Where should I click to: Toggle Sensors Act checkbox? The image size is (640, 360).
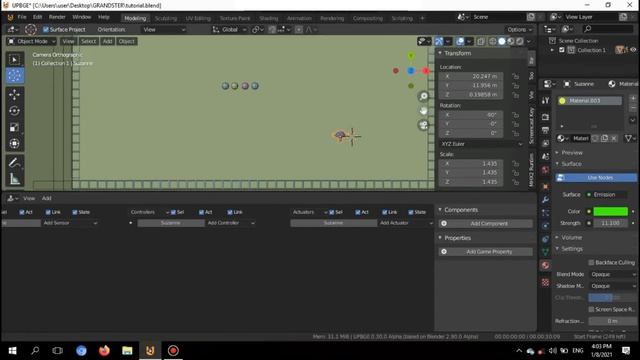[x=22, y=212]
